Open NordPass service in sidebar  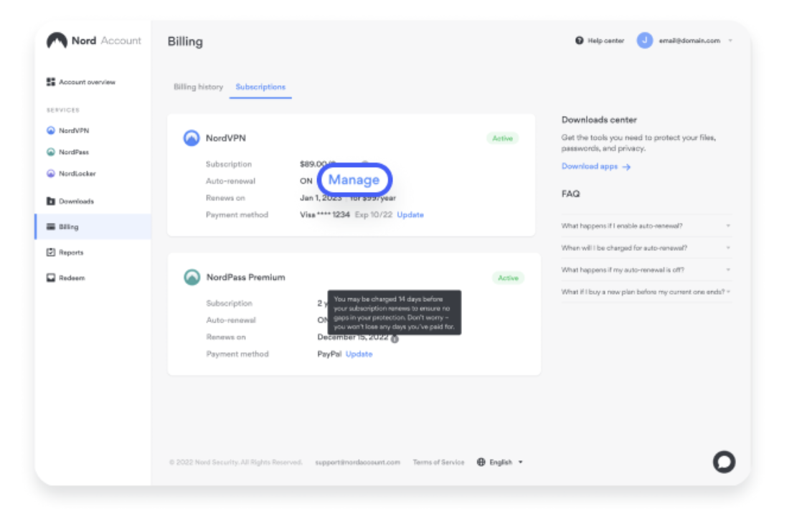point(68,152)
